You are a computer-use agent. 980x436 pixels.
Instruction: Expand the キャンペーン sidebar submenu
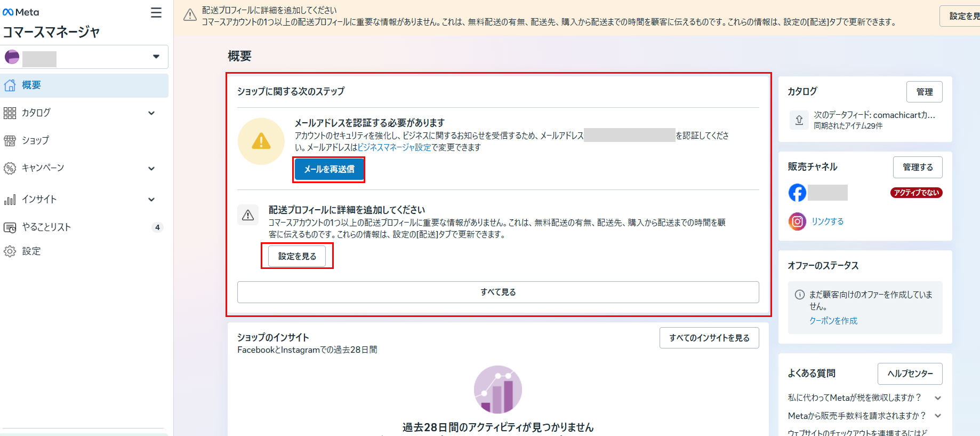tap(151, 169)
